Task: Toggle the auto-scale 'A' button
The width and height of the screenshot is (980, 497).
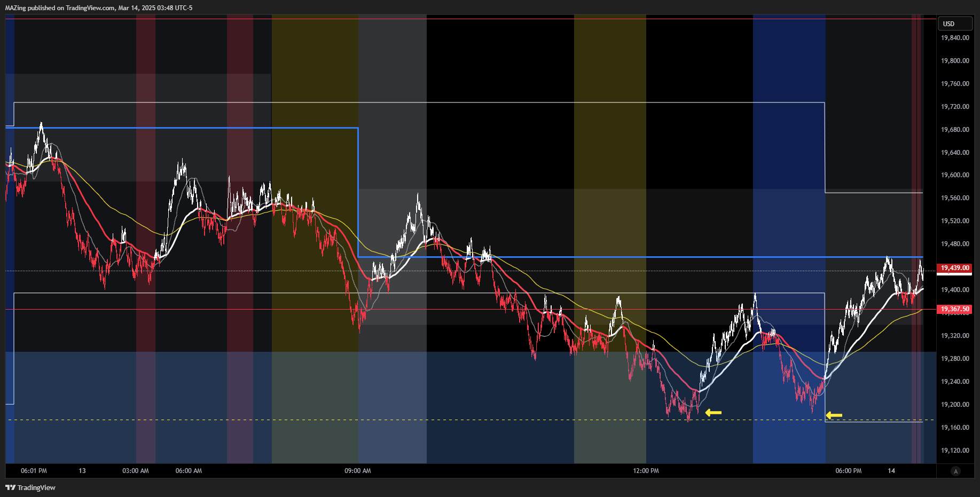Action: tap(956, 471)
